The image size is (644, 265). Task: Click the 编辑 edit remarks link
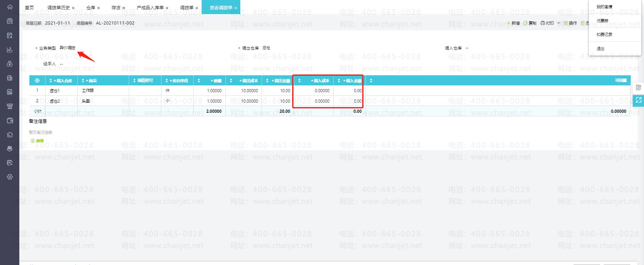(37, 141)
